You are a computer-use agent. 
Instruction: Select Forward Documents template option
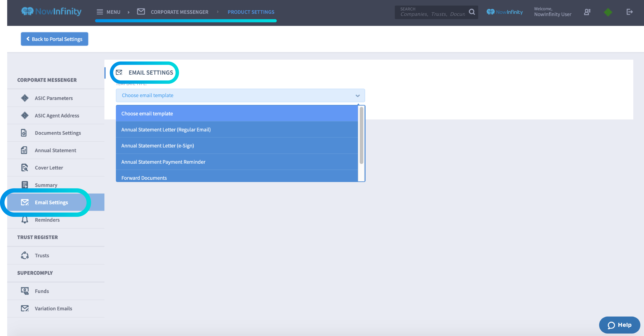click(144, 178)
